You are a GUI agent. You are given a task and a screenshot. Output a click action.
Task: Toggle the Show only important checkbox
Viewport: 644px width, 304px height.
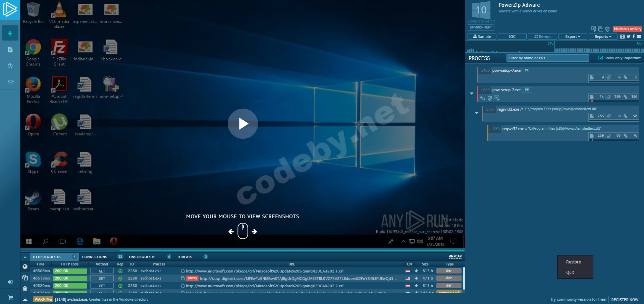(x=601, y=58)
